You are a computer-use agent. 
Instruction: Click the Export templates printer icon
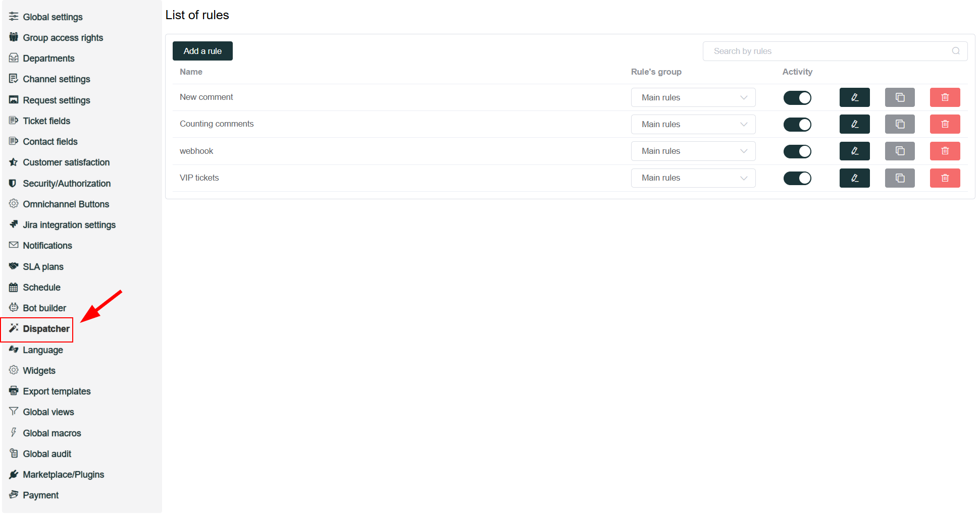(14, 391)
